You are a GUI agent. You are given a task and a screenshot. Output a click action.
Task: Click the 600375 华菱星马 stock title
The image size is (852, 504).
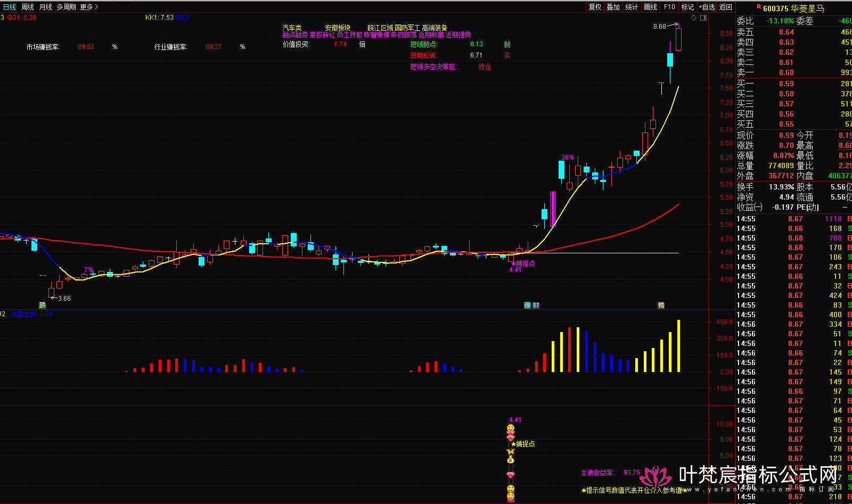793,9
